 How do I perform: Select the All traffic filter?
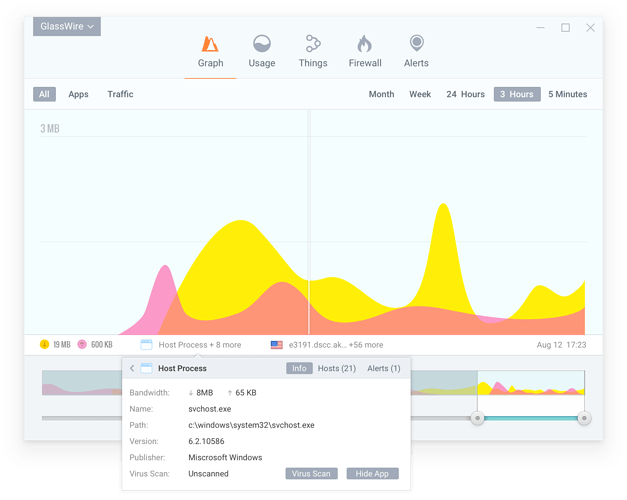[x=44, y=94]
